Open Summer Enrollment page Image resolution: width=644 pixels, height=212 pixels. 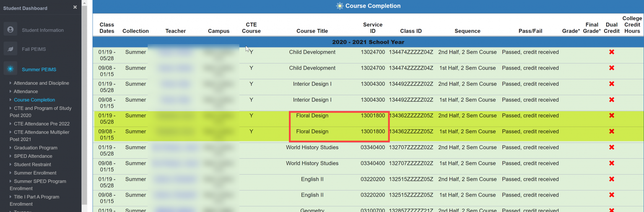[35, 173]
